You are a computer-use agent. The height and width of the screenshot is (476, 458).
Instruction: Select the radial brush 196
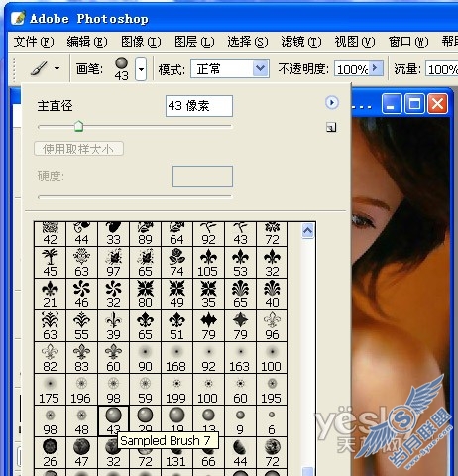pyautogui.click(x=81, y=390)
